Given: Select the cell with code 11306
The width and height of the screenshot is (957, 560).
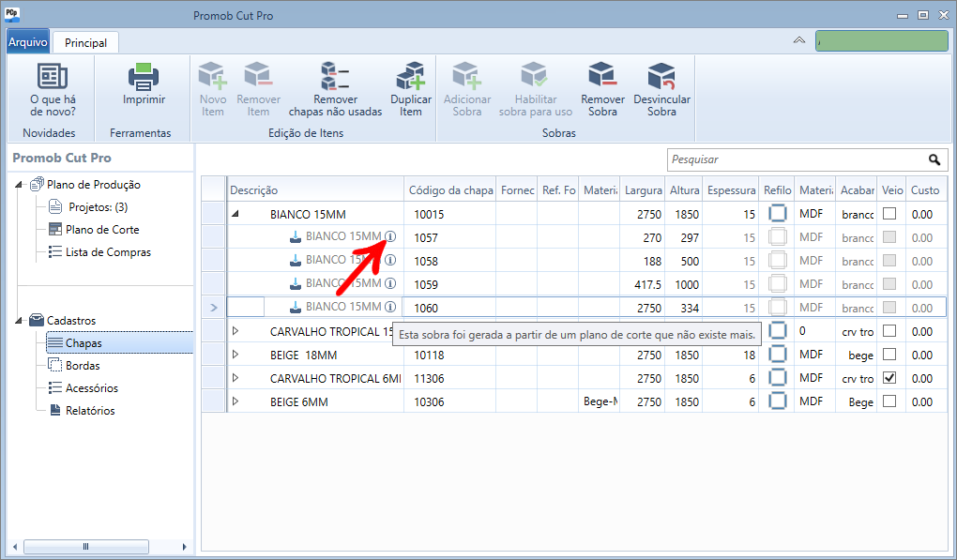Looking at the screenshot, I should pos(449,378).
